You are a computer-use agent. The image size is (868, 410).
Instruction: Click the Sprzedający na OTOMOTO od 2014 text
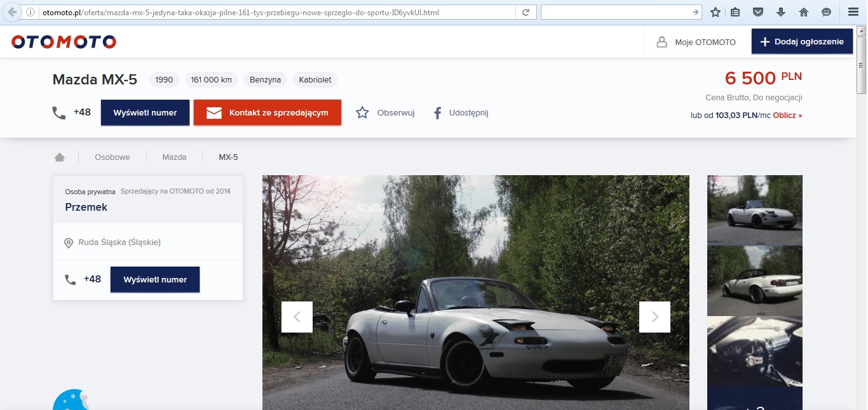[x=175, y=191]
